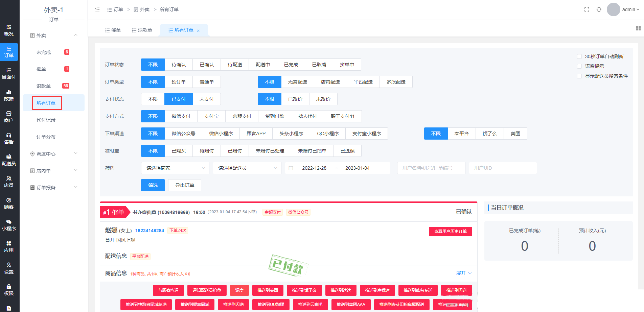Screen dimensions: 644x312
Task: Click the 推送到美团 button
Action: click(x=268, y=290)
